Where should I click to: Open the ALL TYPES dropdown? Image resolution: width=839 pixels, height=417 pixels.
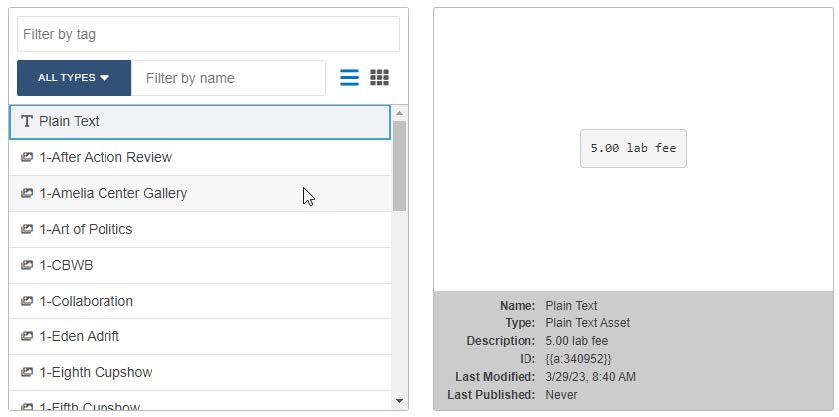(x=74, y=78)
